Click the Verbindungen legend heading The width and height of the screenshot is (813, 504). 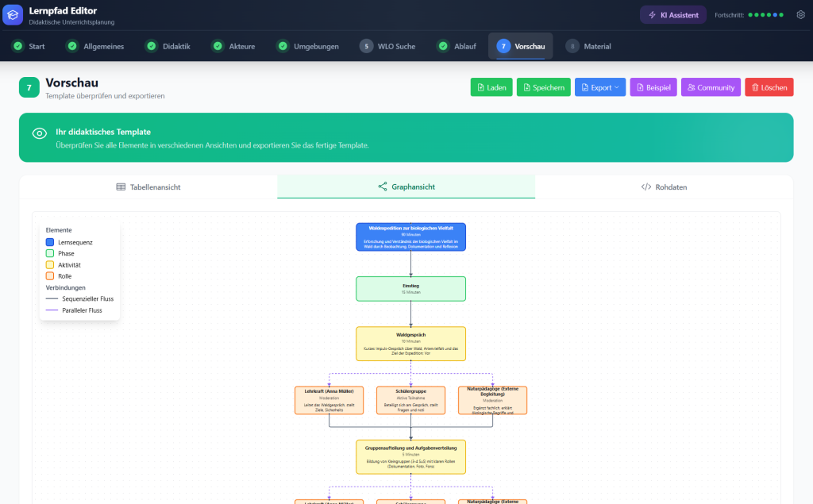tap(65, 288)
